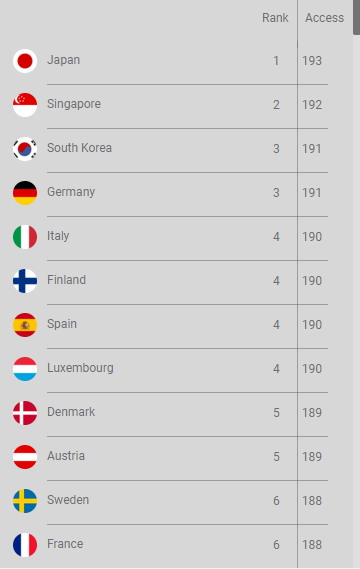
Task: Click the Japan flag icon
Action: pos(25,61)
